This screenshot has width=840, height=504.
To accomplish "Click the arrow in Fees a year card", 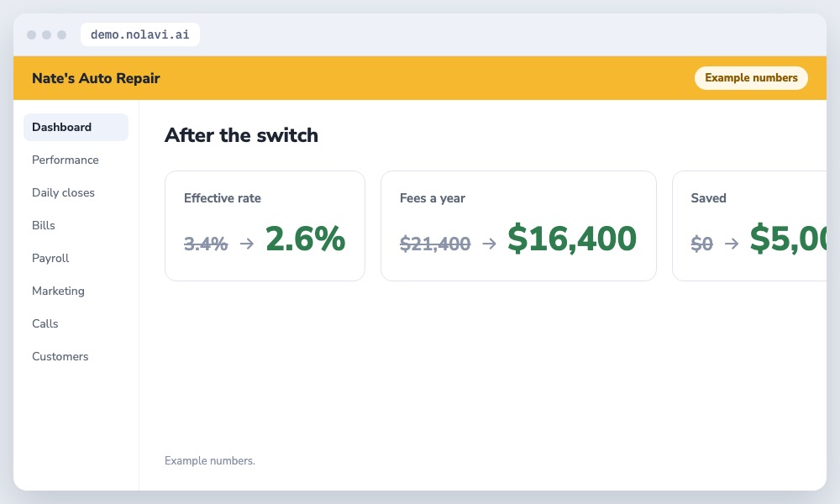I will pos(489,244).
